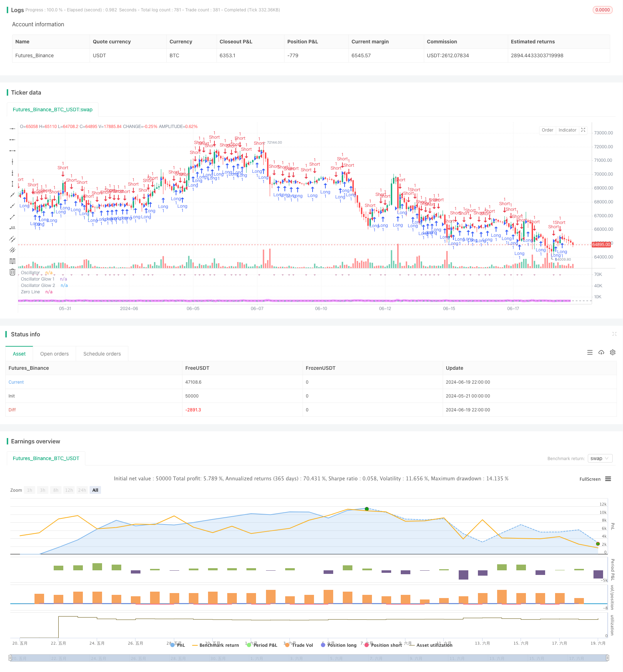
Task: Switch to the Asset tab
Action: 19,354
